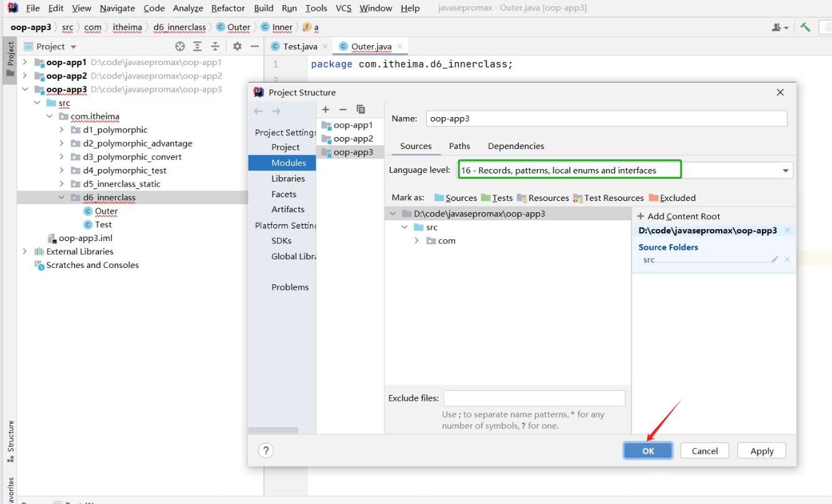The width and height of the screenshot is (832, 504).
Task: Add a new module with plus icon
Action: (x=326, y=110)
